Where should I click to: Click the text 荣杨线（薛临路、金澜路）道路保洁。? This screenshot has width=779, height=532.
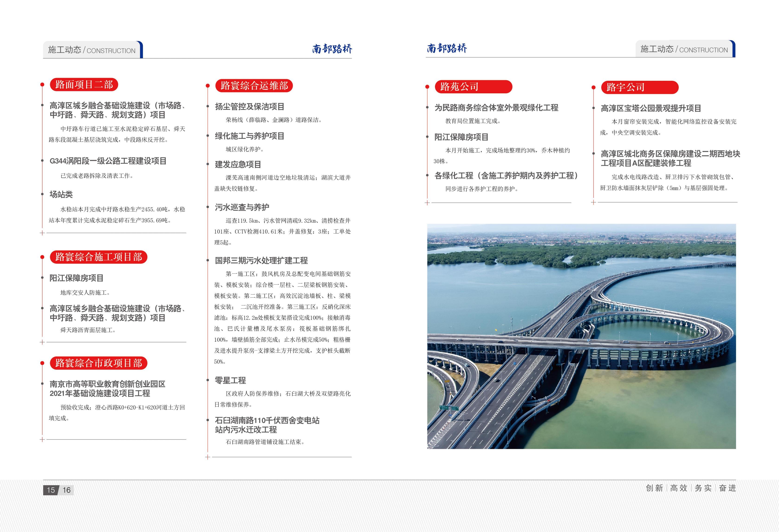pos(274,120)
